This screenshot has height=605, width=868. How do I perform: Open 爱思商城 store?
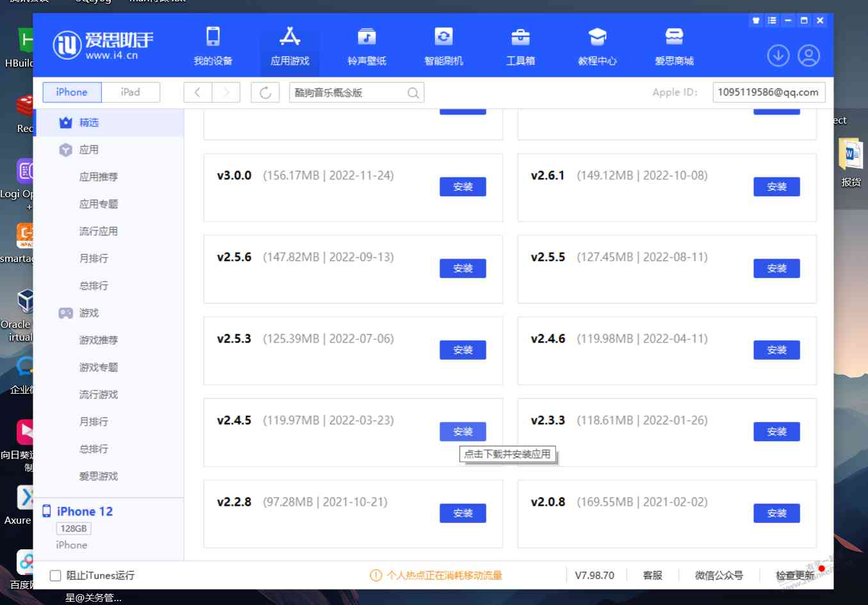[674, 46]
